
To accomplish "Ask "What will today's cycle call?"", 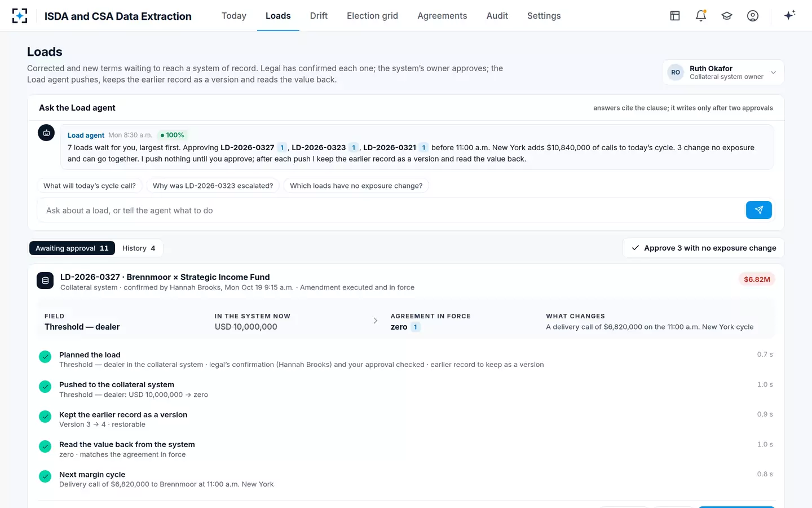I will click(x=90, y=186).
